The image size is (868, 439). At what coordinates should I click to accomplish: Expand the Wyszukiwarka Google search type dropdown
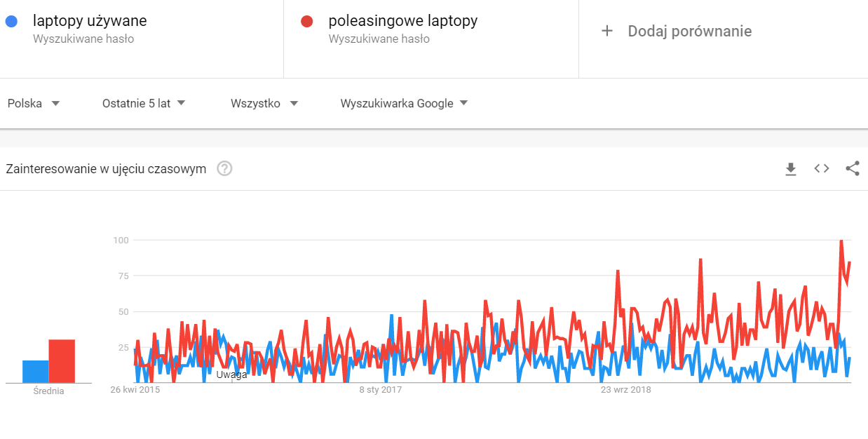click(404, 104)
